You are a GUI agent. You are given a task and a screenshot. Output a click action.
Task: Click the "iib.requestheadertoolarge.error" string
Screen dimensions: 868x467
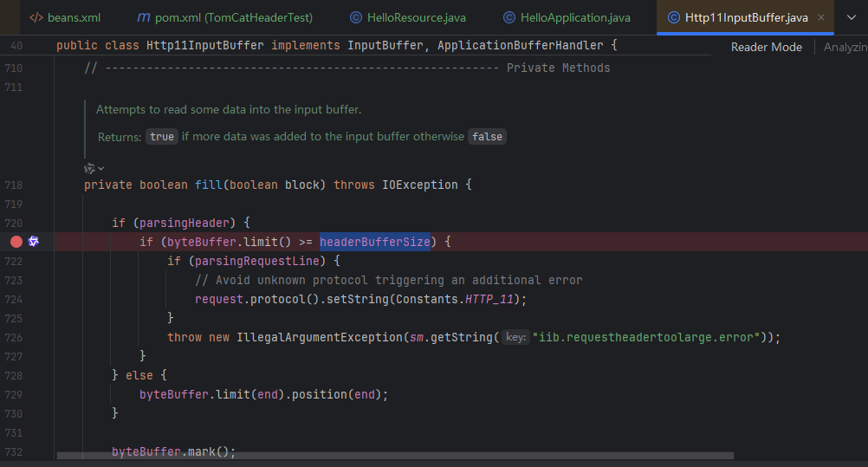pos(646,337)
